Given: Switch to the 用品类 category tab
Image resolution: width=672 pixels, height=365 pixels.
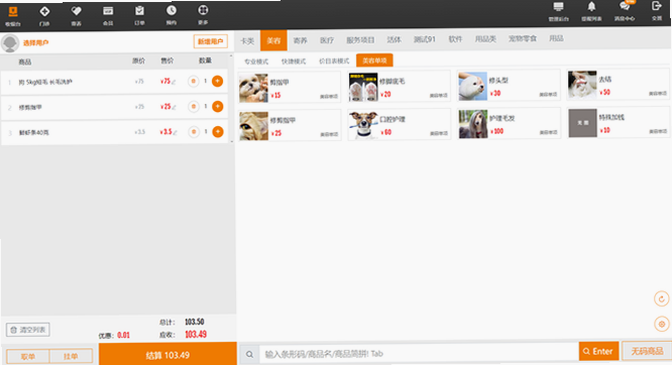Looking at the screenshot, I should pos(485,39).
